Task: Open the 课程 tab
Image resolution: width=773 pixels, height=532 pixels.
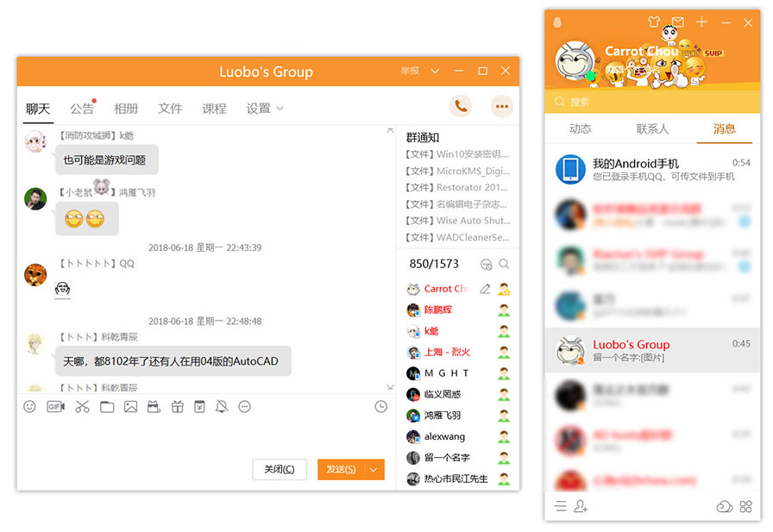Action: [215, 109]
